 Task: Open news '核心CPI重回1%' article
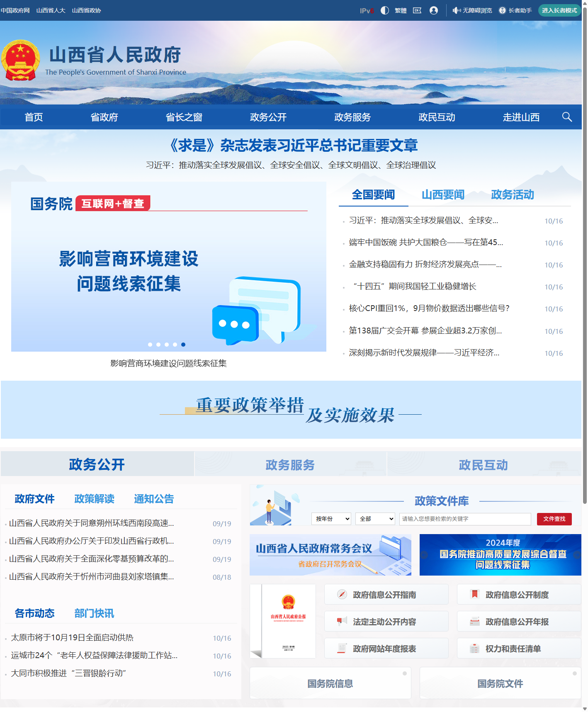(429, 308)
